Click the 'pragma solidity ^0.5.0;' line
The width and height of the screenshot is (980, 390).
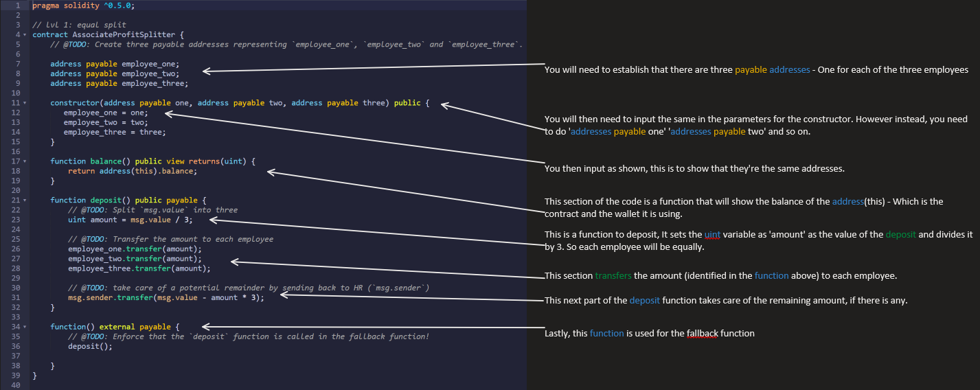point(84,5)
